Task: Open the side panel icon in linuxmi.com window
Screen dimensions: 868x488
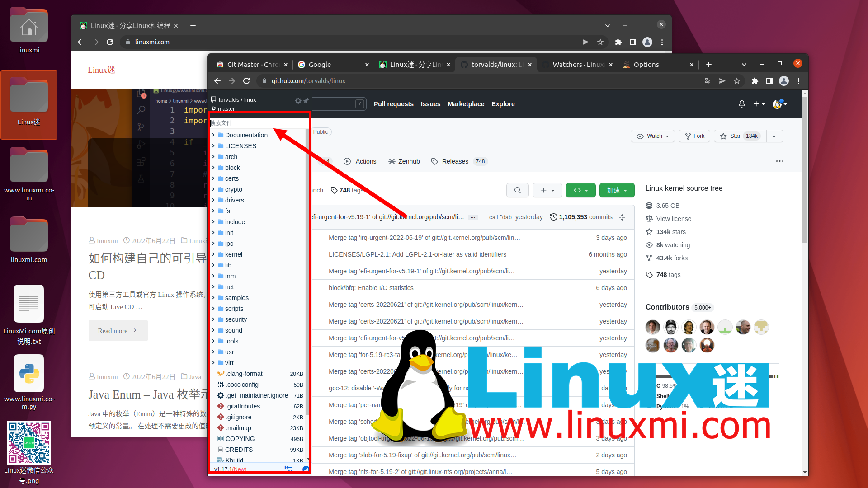Action: 632,42
